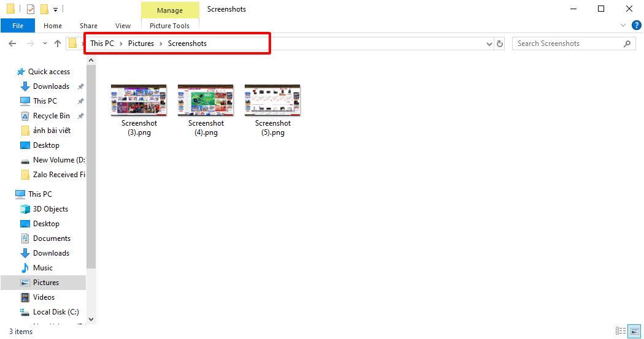Select Music folder in sidebar
This screenshot has width=644, height=339.
coord(43,268)
